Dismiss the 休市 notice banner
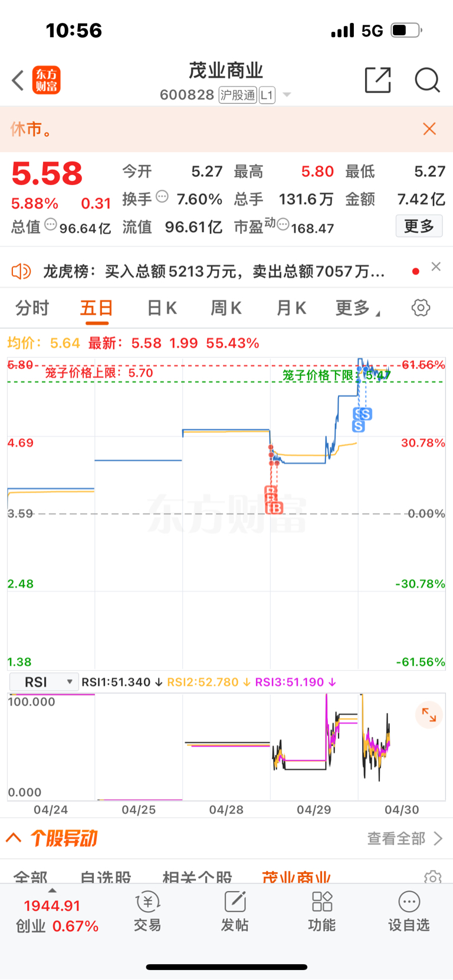453x980 pixels. [x=429, y=129]
